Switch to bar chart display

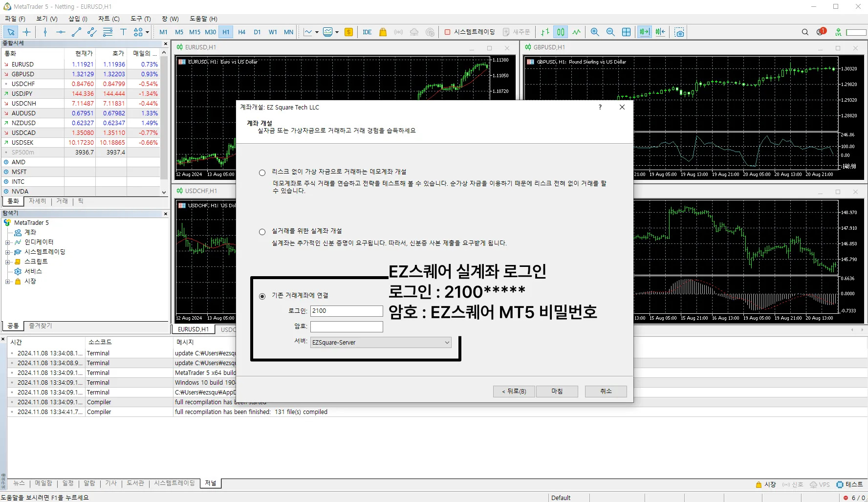pyautogui.click(x=545, y=32)
